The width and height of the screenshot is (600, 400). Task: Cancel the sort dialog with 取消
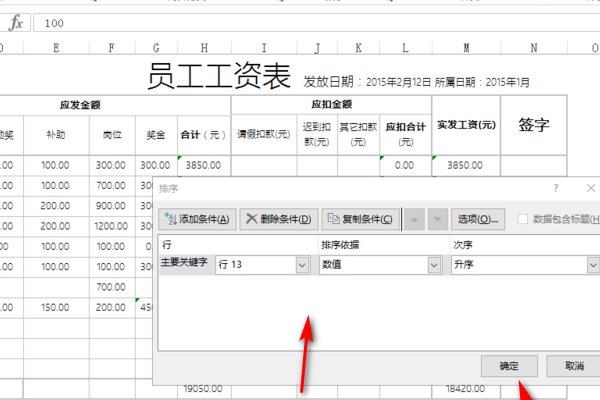[x=574, y=366]
